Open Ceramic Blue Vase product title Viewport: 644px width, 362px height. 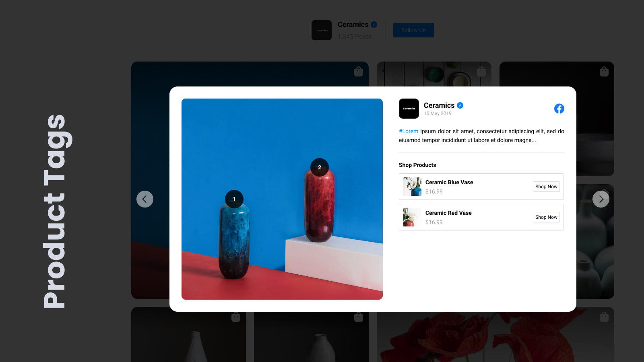pos(449,182)
